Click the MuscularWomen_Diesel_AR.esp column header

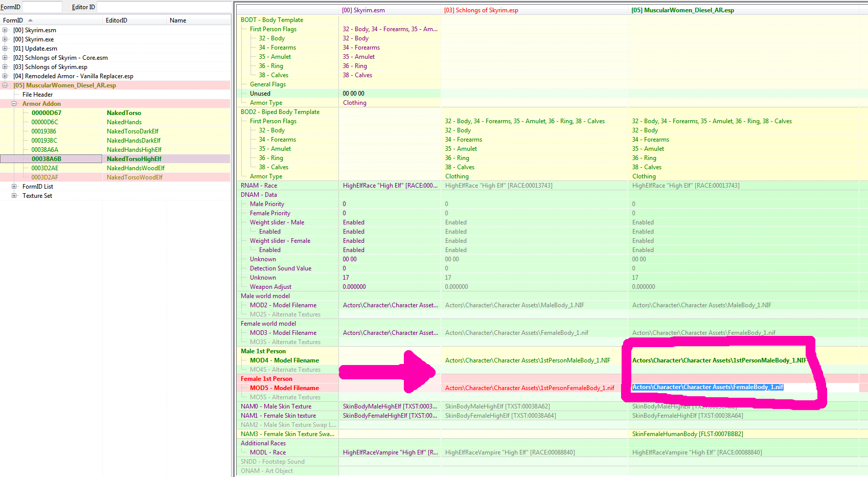[x=682, y=10]
